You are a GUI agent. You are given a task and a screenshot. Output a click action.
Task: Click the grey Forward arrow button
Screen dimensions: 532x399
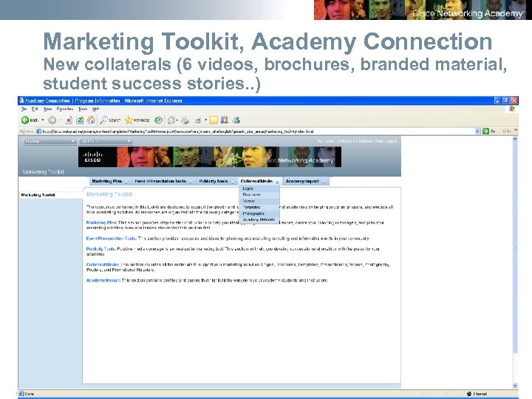[52, 120]
